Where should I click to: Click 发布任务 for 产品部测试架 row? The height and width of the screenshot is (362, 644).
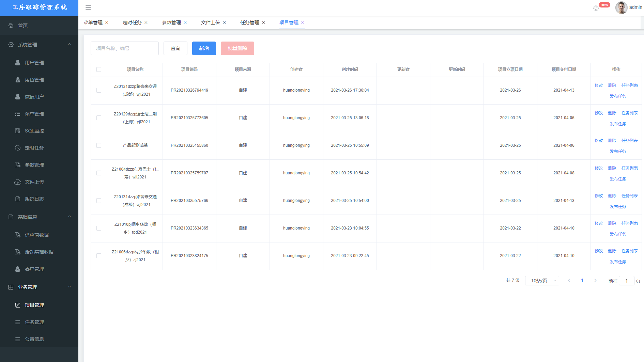tap(618, 152)
